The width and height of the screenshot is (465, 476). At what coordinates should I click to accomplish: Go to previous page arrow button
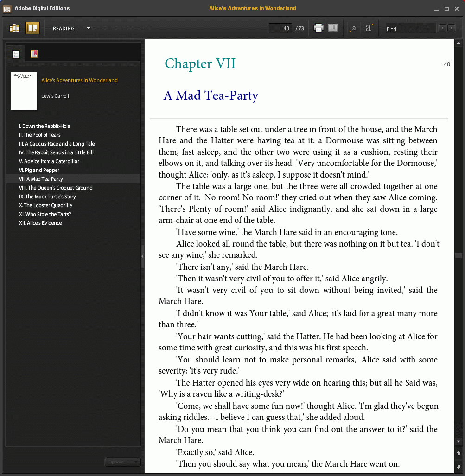tap(459, 453)
